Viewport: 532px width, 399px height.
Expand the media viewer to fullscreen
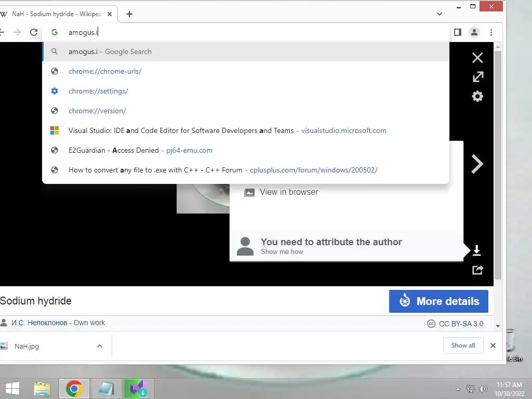tap(478, 77)
